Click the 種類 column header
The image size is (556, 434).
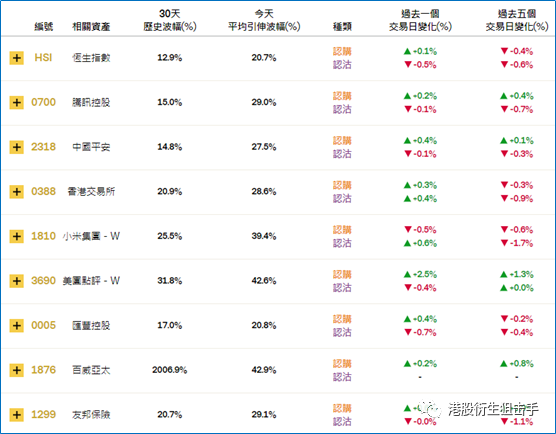pyautogui.click(x=342, y=27)
